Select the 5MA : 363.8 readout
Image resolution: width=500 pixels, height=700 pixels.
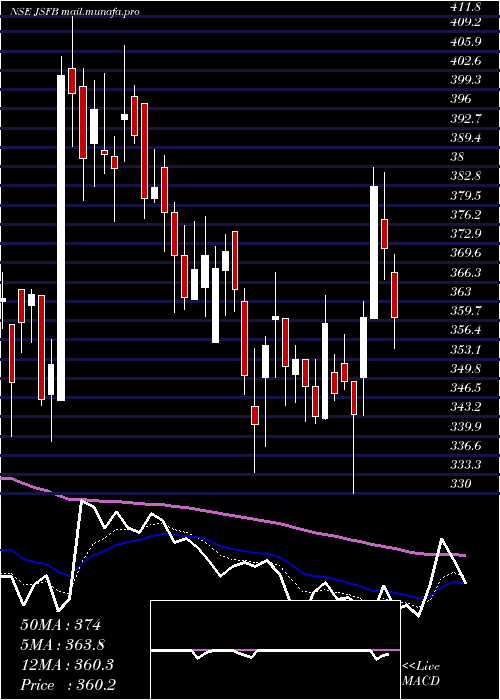63,645
